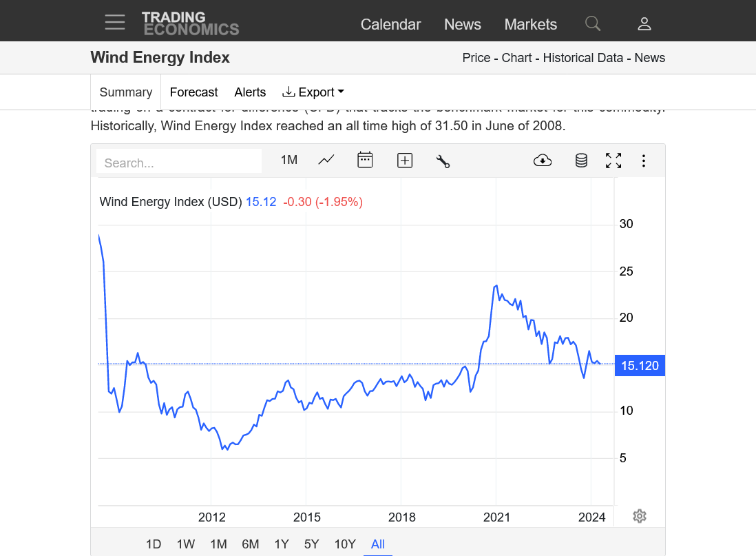756x556 pixels.
Task: Change chart type with line icon
Action: (326, 161)
